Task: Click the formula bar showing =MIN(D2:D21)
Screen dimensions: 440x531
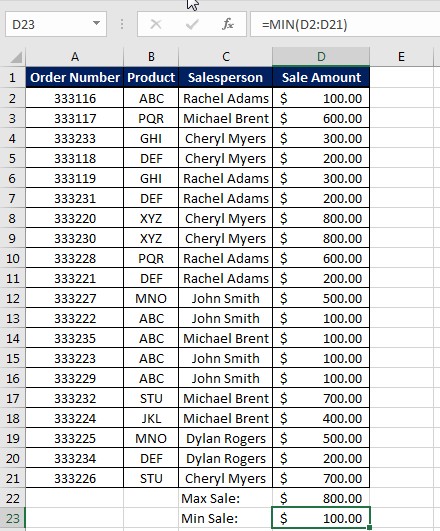Action: pos(345,24)
